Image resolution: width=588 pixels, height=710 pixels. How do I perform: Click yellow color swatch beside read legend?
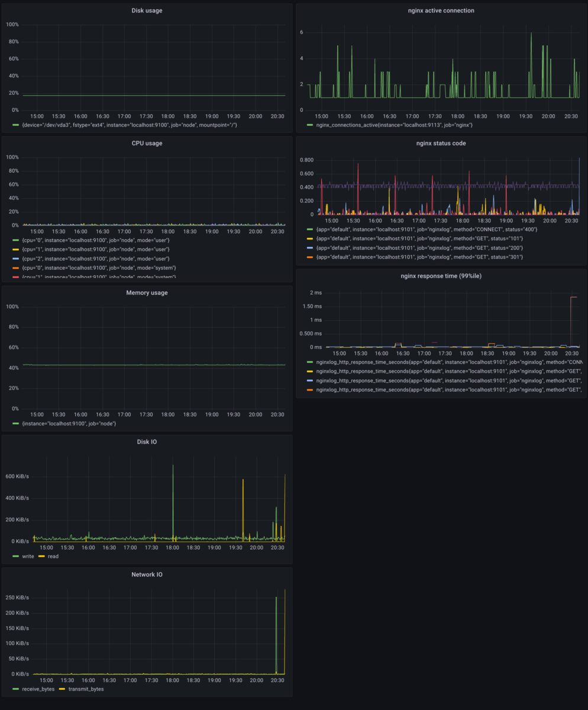coord(41,556)
